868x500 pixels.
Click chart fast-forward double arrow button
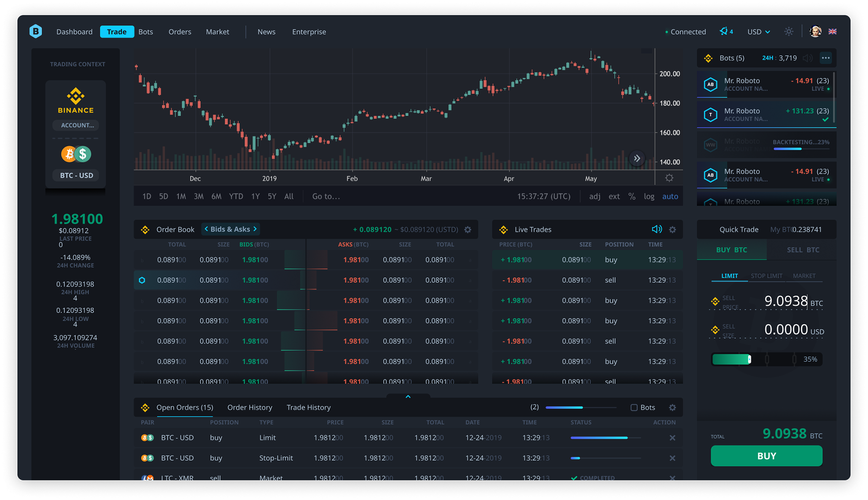click(x=637, y=159)
